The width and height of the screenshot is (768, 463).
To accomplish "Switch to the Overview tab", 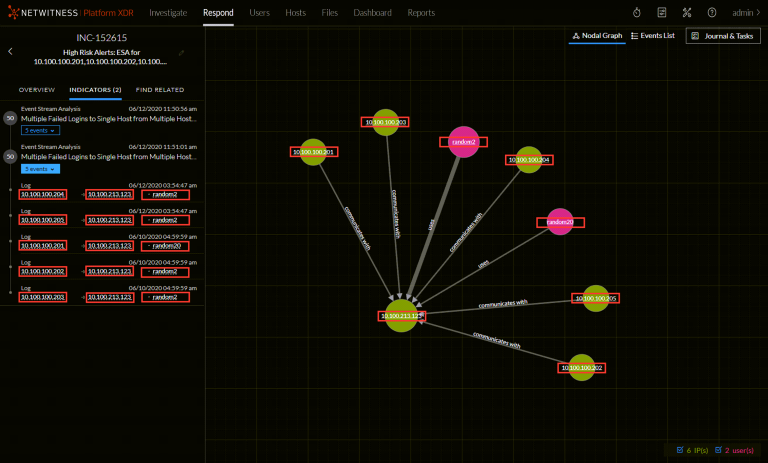I will [x=37, y=89].
